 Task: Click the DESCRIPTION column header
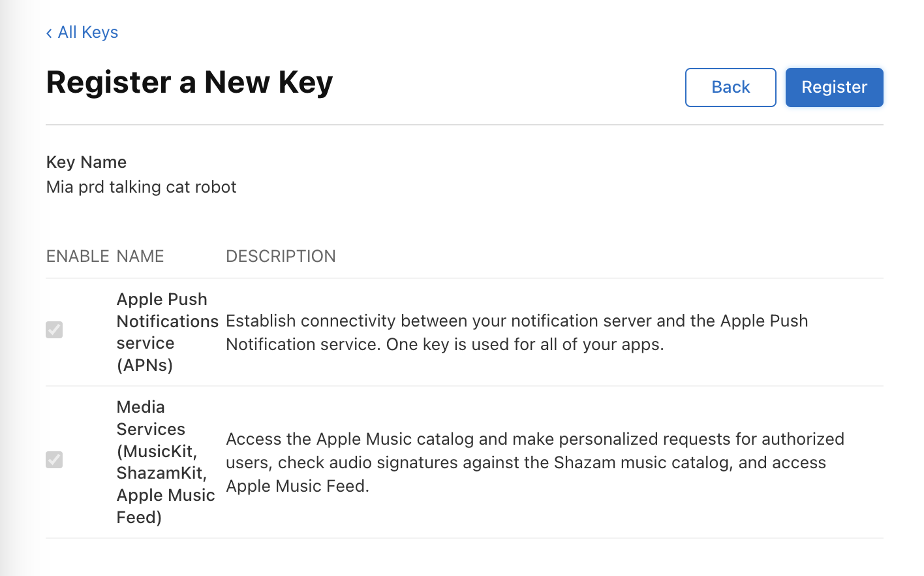(x=281, y=256)
